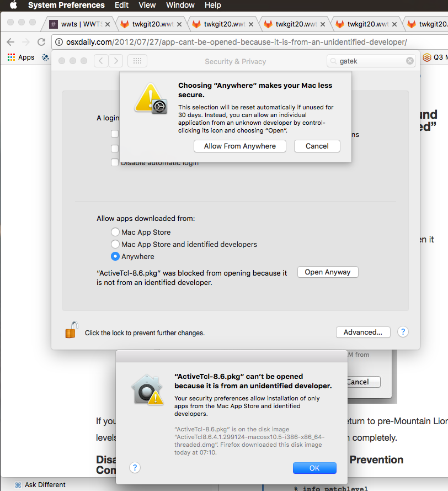448x491 pixels.
Task: Go forward in the browser
Action: pos(26,42)
